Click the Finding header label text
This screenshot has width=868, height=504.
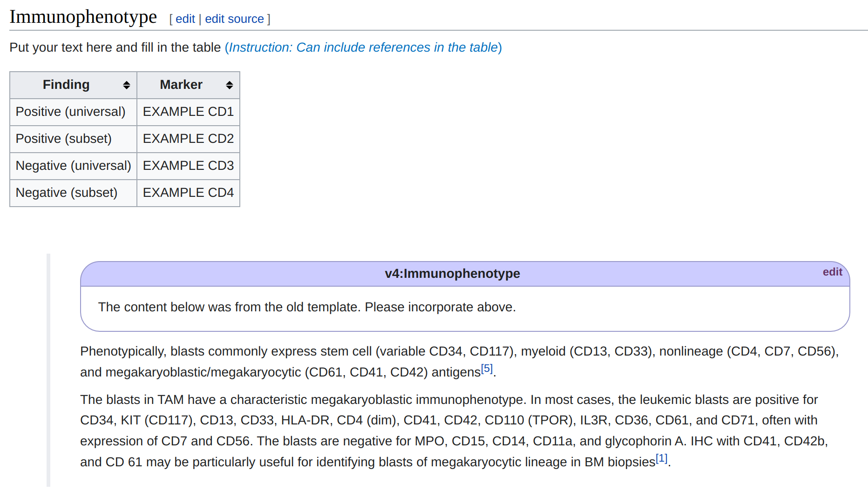[x=66, y=85]
